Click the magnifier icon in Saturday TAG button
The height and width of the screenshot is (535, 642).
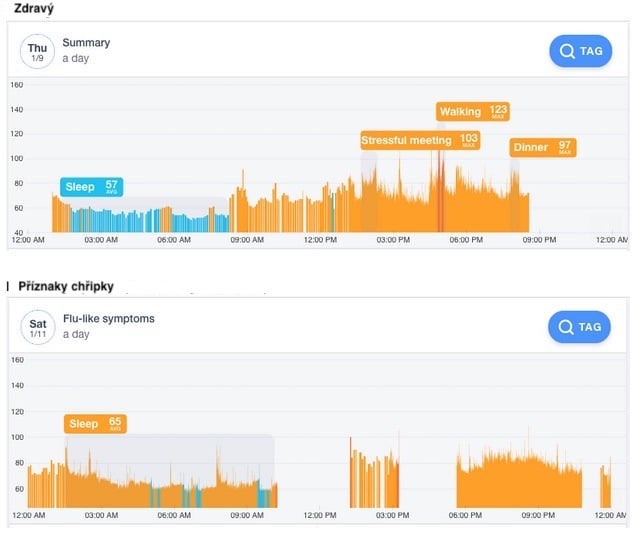pyautogui.click(x=566, y=327)
